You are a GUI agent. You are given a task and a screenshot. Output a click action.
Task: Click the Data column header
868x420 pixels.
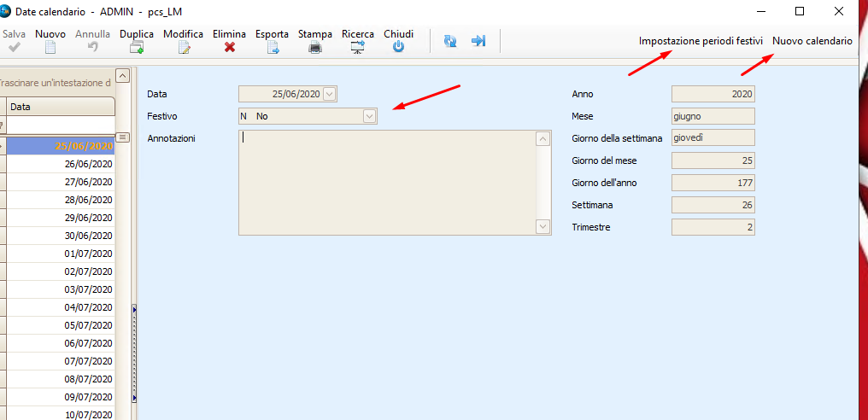[x=60, y=107]
